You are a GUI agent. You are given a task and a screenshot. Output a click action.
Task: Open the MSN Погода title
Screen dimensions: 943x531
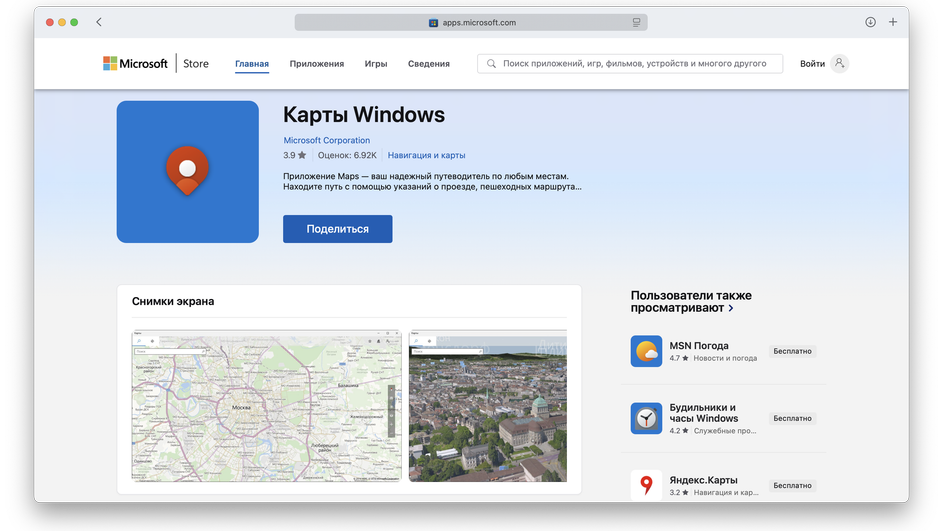click(699, 346)
